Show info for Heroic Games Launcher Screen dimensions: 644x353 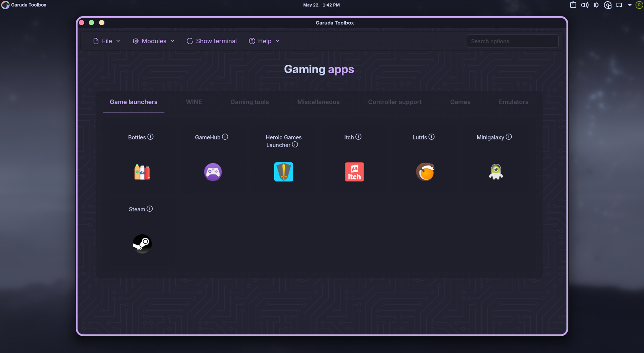click(295, 144)
